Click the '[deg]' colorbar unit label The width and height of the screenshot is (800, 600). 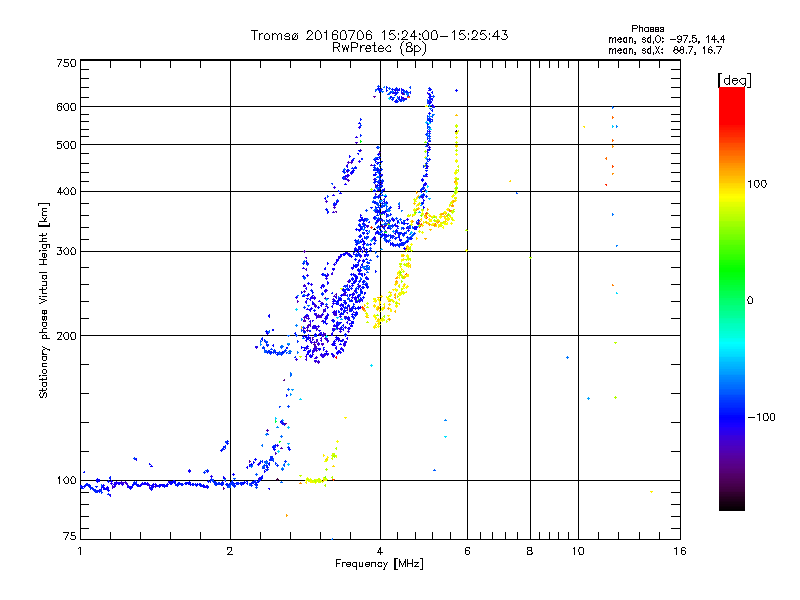click(x=734, y=80)
